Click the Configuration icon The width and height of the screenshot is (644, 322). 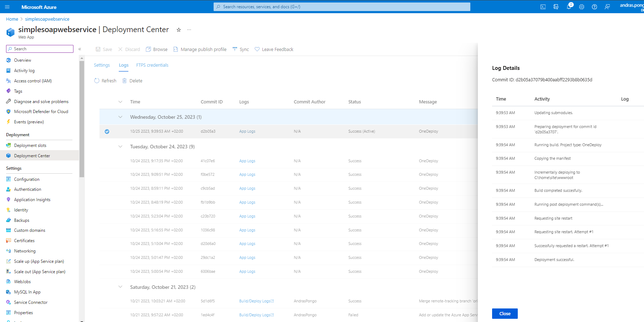click(9, 179)
